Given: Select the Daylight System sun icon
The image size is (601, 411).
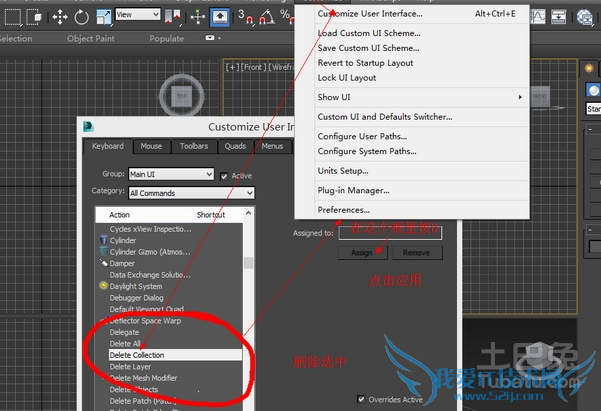Looking at the screenshot, I should point(103,286).
